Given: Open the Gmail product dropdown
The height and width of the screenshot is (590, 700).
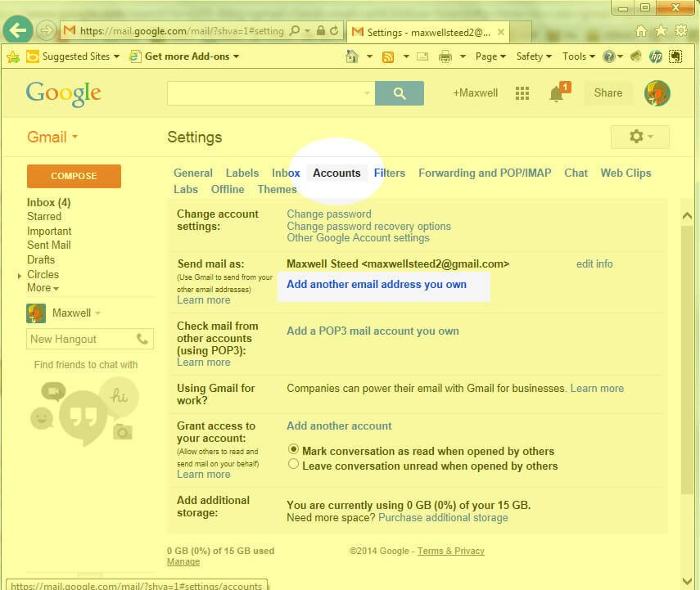Looking at the screenshot, I should tap(52, 137).
